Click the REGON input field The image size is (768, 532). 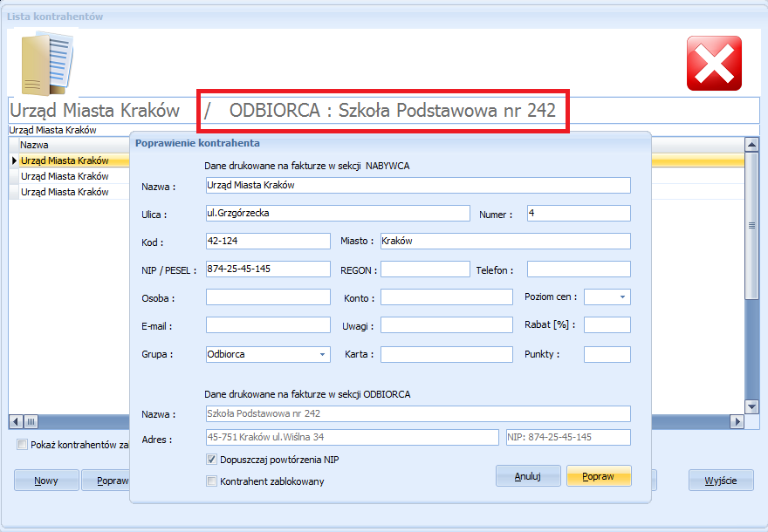click(425, 269)
